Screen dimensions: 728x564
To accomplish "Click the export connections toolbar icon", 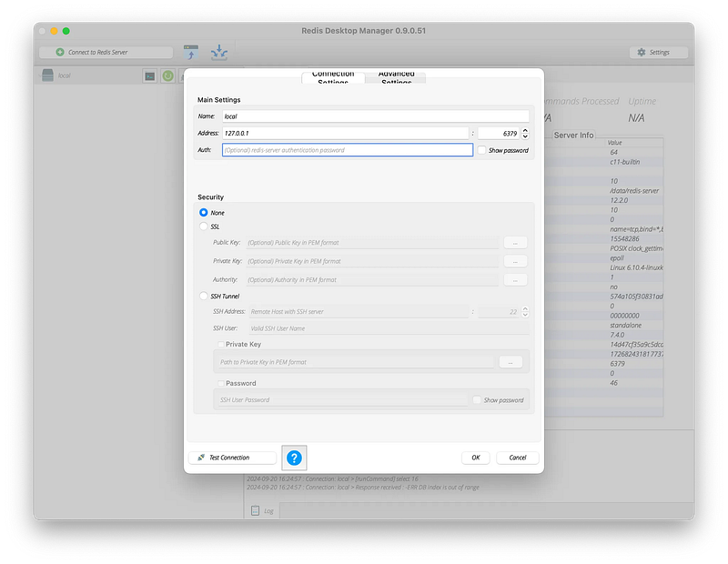I will [x=191, y=53].
